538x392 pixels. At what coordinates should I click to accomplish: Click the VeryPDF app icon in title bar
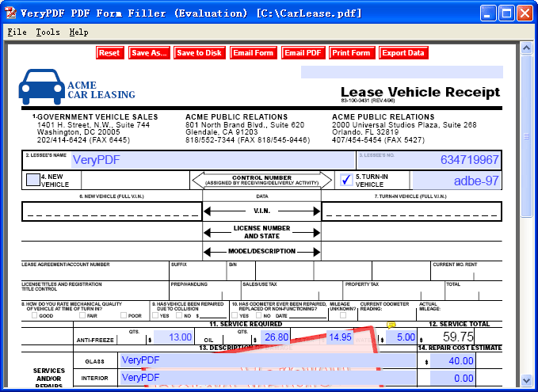pyautogui.click(x=10, y=13)
